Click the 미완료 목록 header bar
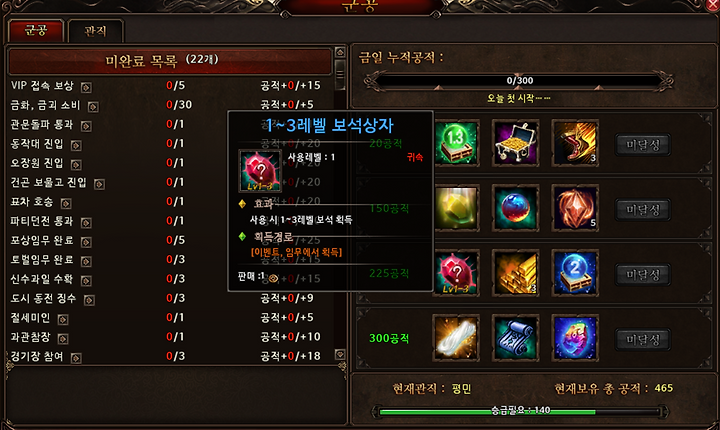Screen dimensions: 720x430 170,61
